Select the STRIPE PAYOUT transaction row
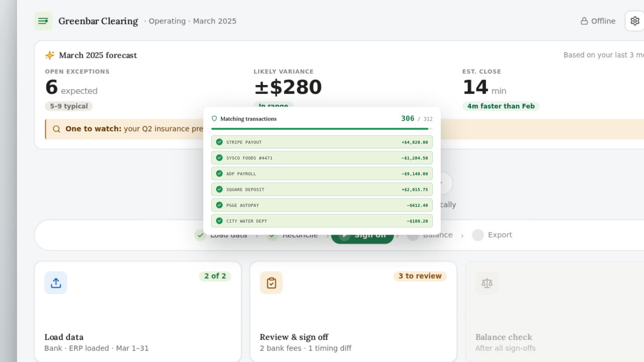The height and width of the screenshot is (362, 644). tap(322, 142)
